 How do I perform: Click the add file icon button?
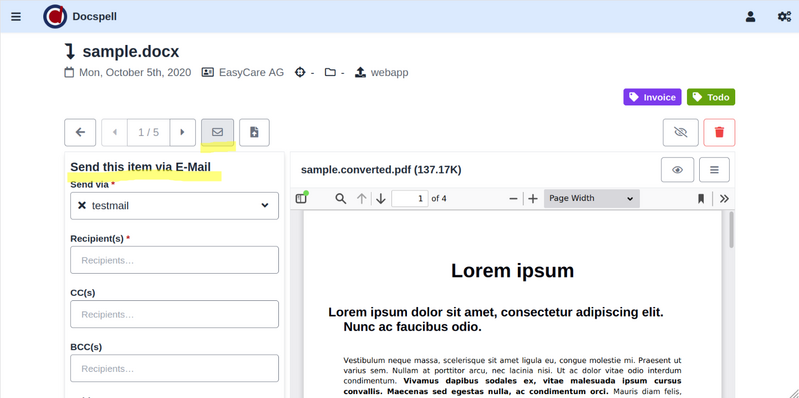tap(254, 132)
